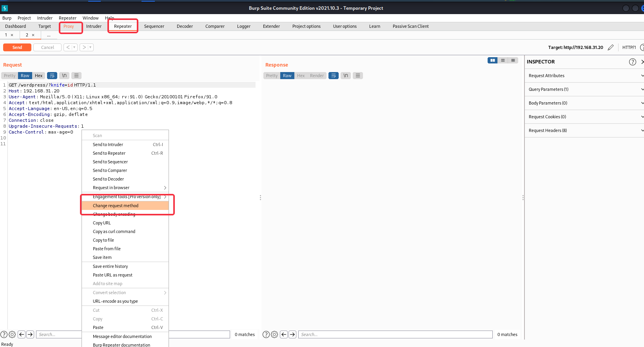Focus the Response search field
This screenshot has height=347, width=644.
[395, 334]
